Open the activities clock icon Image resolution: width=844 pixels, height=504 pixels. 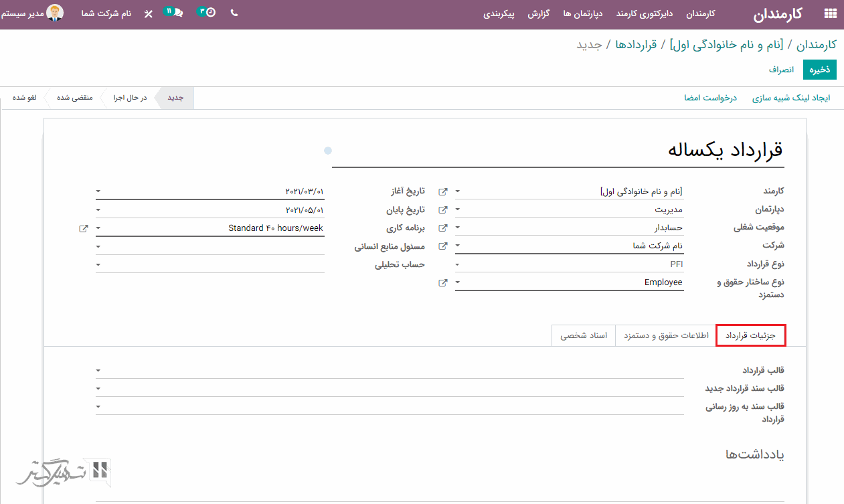pyautogui.click(x=210, y=13)
